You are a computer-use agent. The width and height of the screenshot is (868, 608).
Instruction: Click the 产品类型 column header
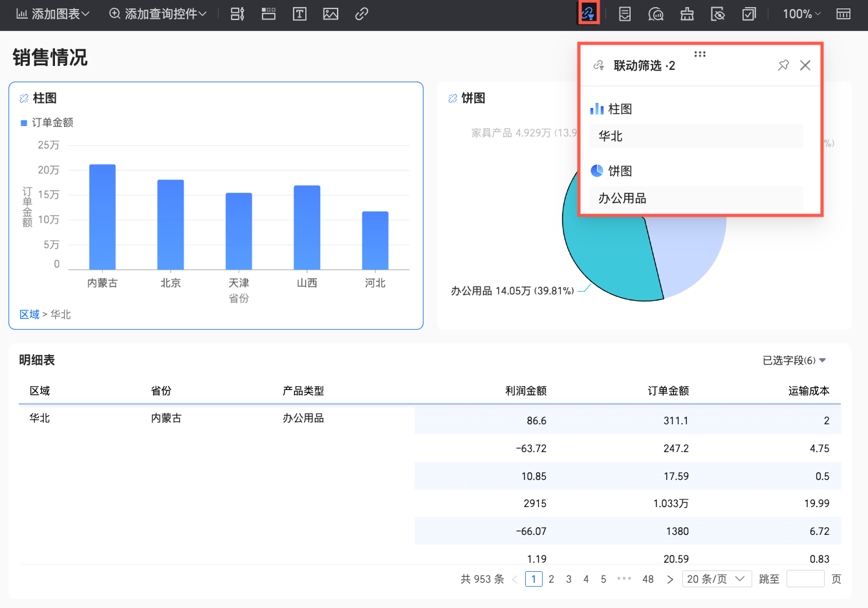coord(303,391)
